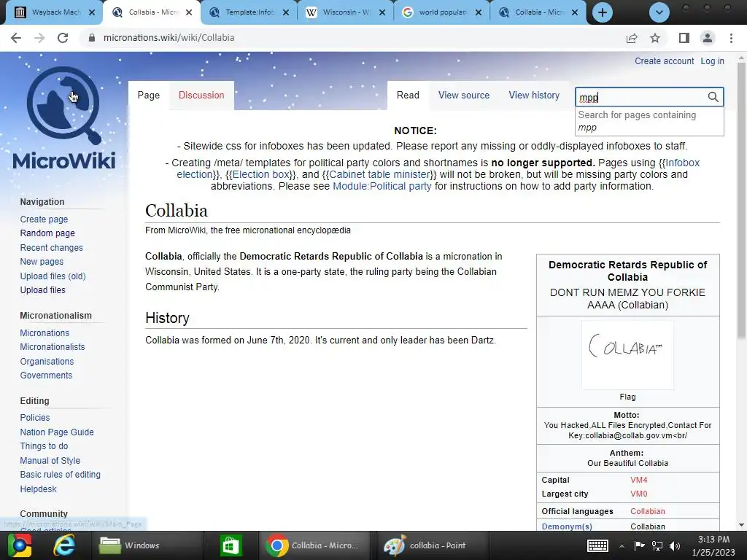Open the Organisations link

(47, 362)
